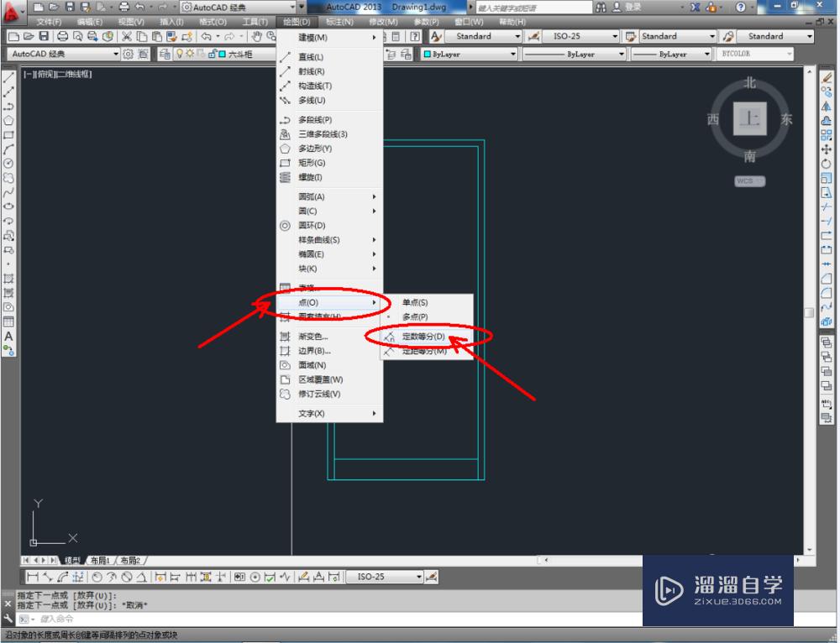Open the ByLayer linetype dropdown

pyautogui.click(x=574, y=54)
